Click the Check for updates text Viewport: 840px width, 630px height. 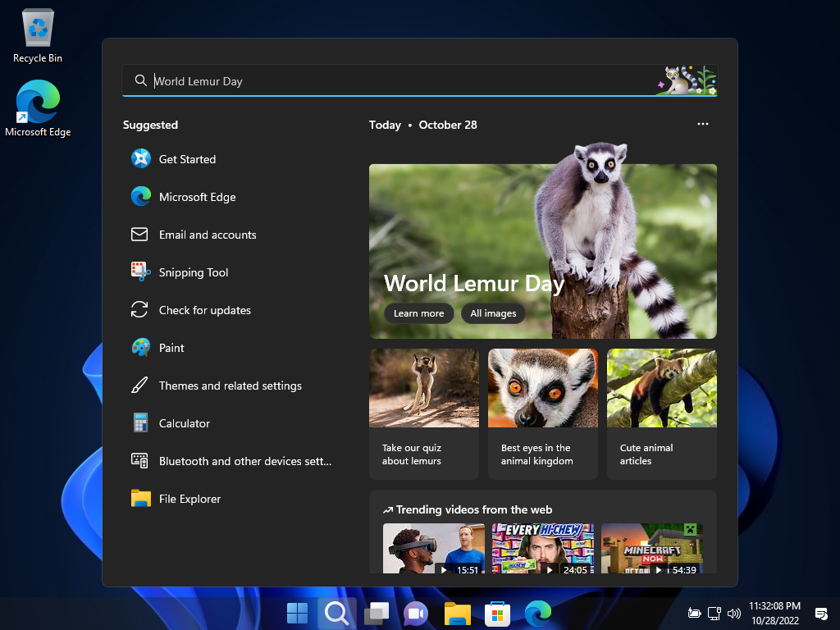click(204, 310)
